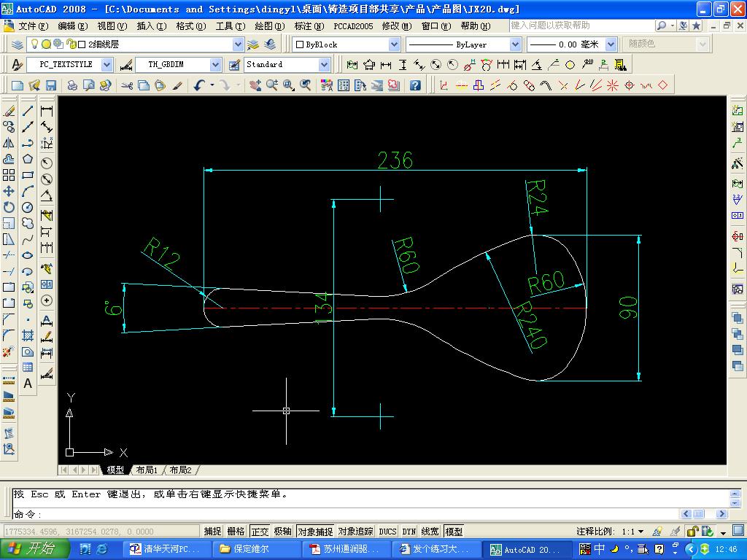
Task: Toggle 捕捉 snap mode
Action: (x=212, y=531)
